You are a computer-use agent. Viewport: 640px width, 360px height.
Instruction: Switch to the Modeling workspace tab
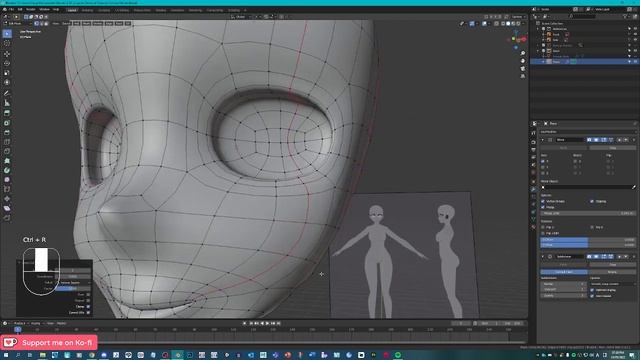pyautogui.click(x=87, y=10)
